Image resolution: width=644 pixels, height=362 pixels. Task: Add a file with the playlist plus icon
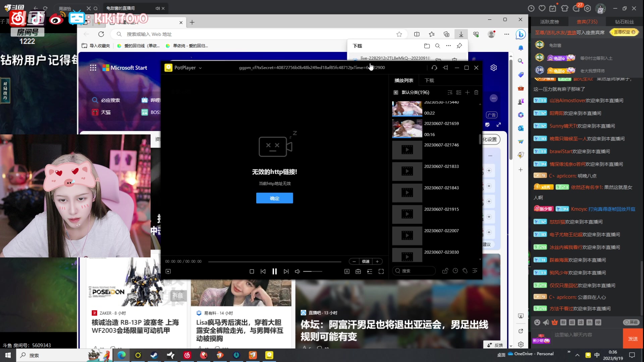click(x=467, y=93)
